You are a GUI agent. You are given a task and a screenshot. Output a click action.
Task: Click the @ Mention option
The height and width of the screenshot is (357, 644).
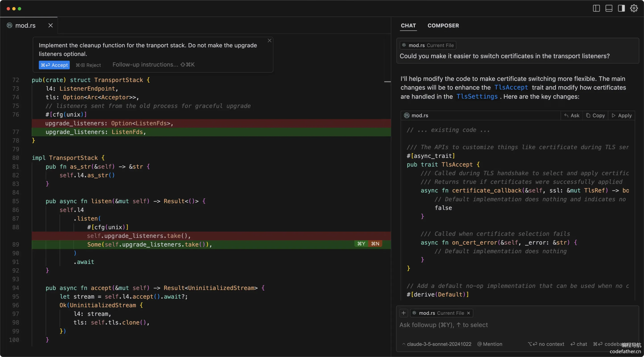coord(490,344)
